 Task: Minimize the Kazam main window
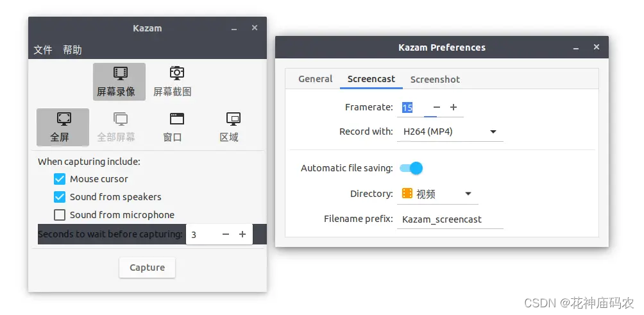pos(233,29)
